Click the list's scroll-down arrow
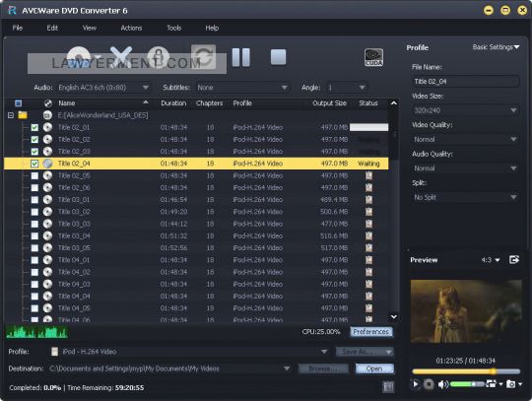The width and height of the screenshot is (532, 401). click(393, 317)
